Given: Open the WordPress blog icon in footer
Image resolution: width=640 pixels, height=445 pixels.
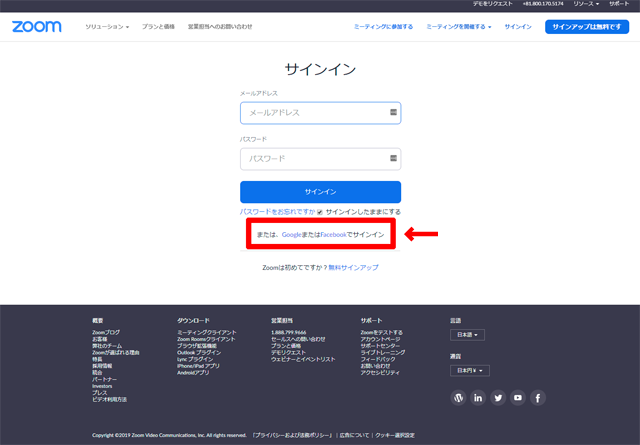Looking at the screenshot, I should point(458,398).
